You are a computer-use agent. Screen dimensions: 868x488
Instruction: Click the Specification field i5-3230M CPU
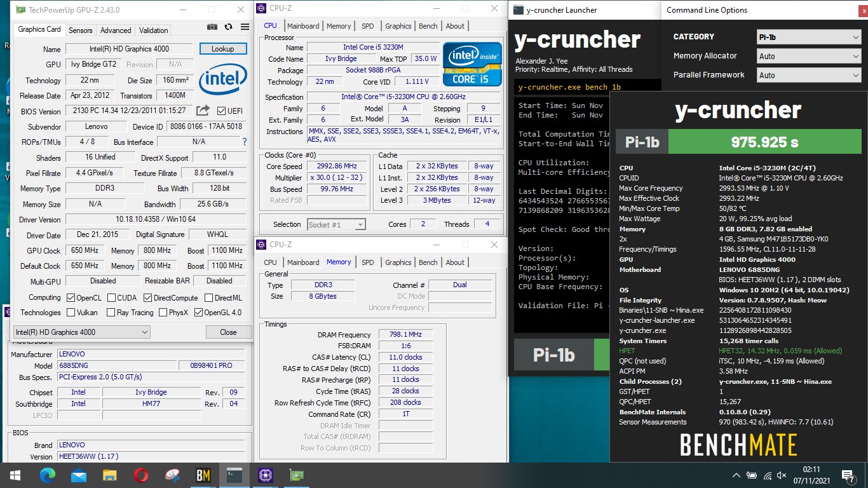coord(403,97)
